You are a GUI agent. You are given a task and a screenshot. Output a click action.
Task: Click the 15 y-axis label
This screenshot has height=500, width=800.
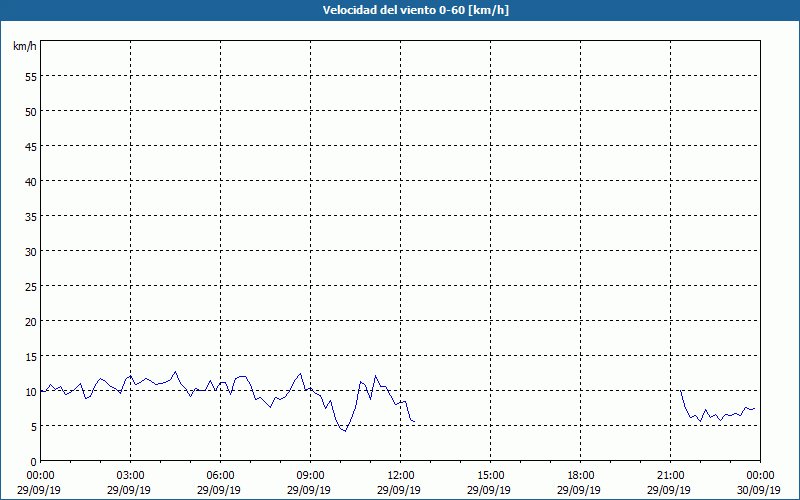(31, 357)
